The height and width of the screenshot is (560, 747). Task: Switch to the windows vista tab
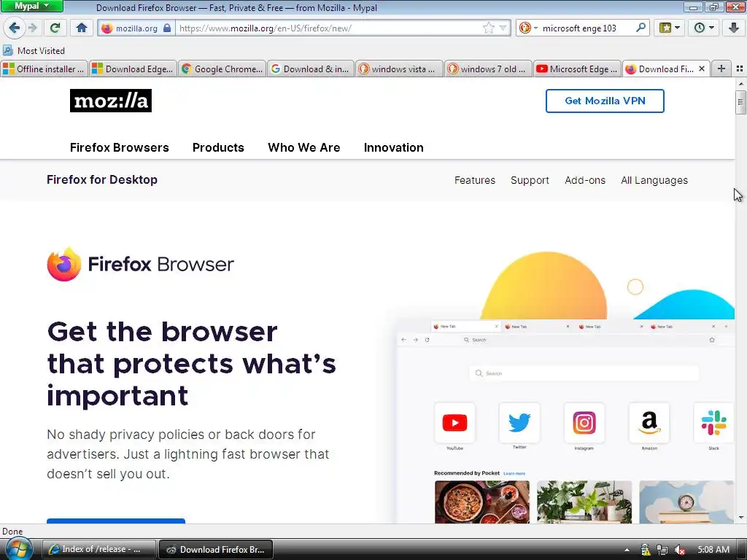click(x=399, y=69)
